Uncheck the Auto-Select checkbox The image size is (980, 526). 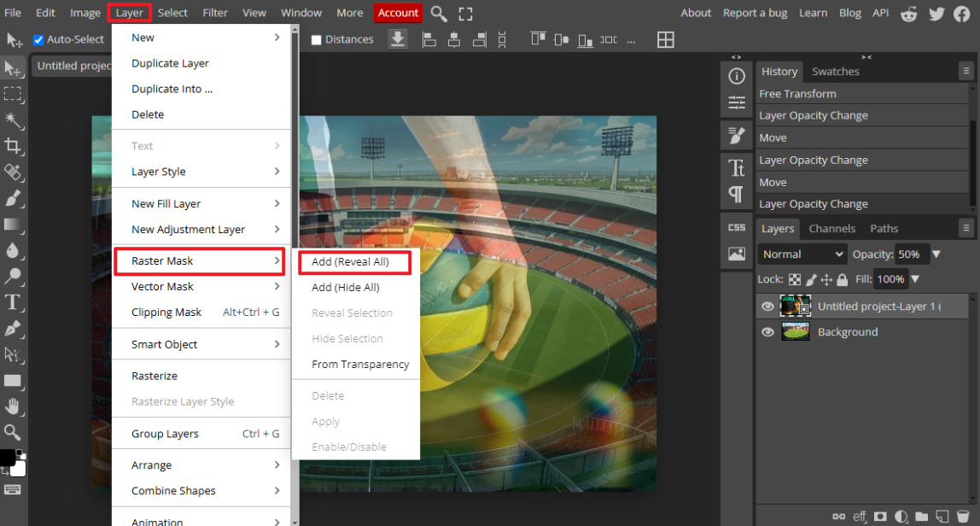point(38,39)
